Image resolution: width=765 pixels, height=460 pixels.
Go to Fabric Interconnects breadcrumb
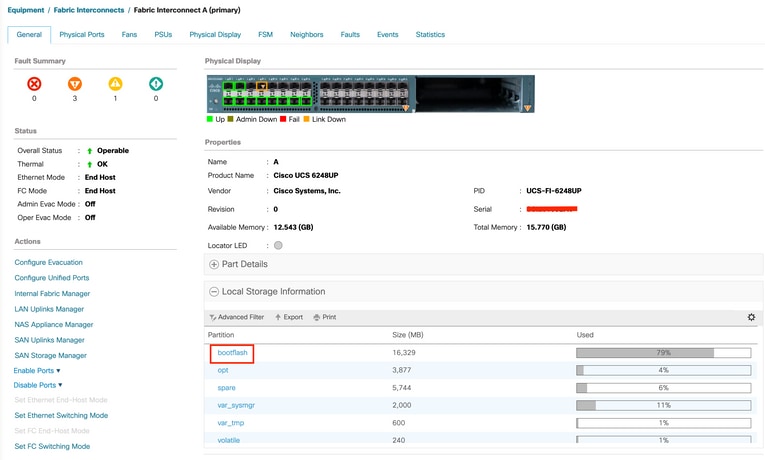point(89,10)
